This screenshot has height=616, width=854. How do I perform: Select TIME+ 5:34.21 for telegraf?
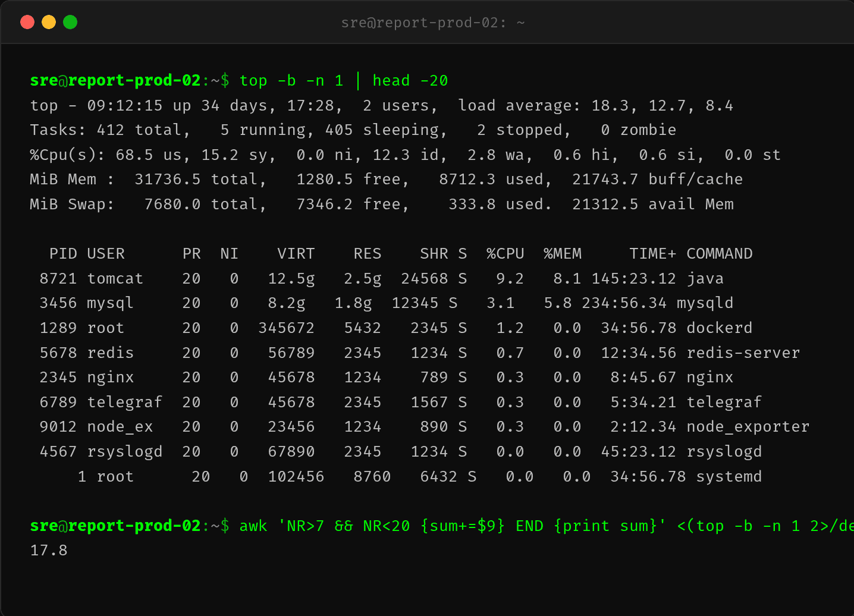[x=643, y=403]
